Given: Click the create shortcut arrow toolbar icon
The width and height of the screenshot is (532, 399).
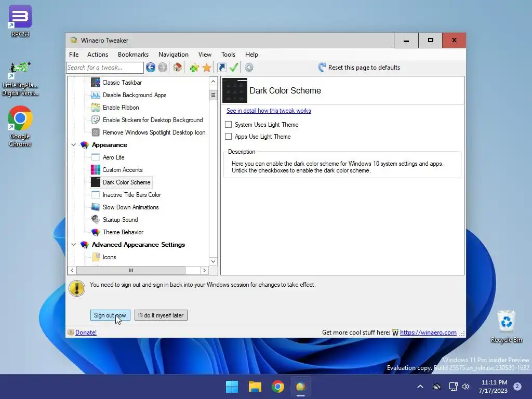Looking at the screenshot, I should pyautogui.click(x=221, y=68).
